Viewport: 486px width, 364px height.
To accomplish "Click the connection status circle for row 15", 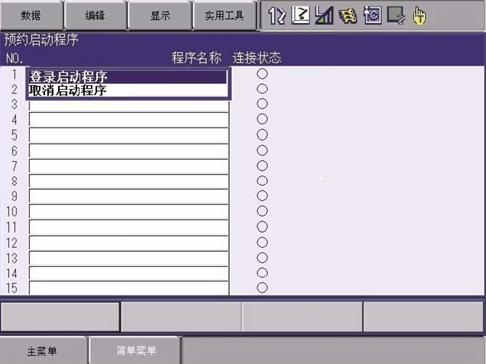I will (262, 288).
